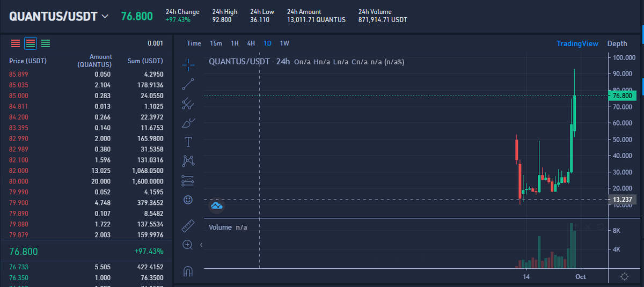The image size is (644, 287).
Task: Open the QUANTUS/USDT pair dropdown
Action: [x=59, y=16]
